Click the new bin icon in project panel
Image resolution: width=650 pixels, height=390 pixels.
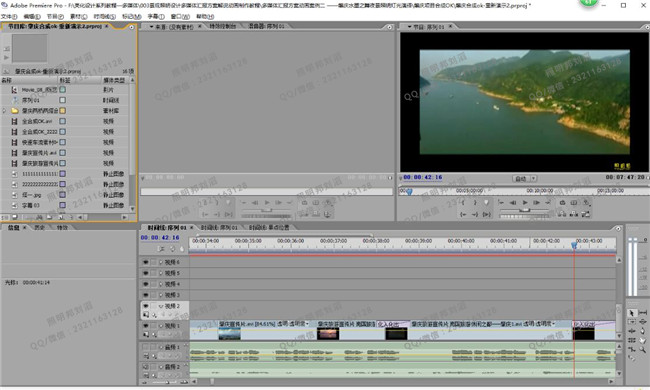(x=49, y=217)
